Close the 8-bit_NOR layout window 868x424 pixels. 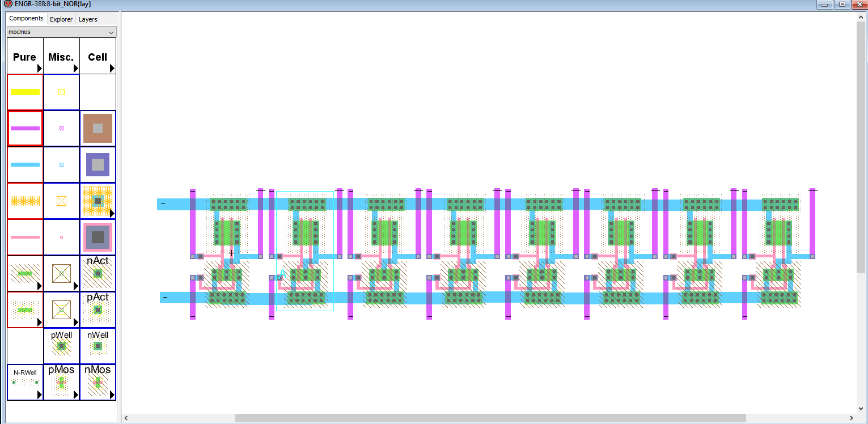(x=858, y=4)
